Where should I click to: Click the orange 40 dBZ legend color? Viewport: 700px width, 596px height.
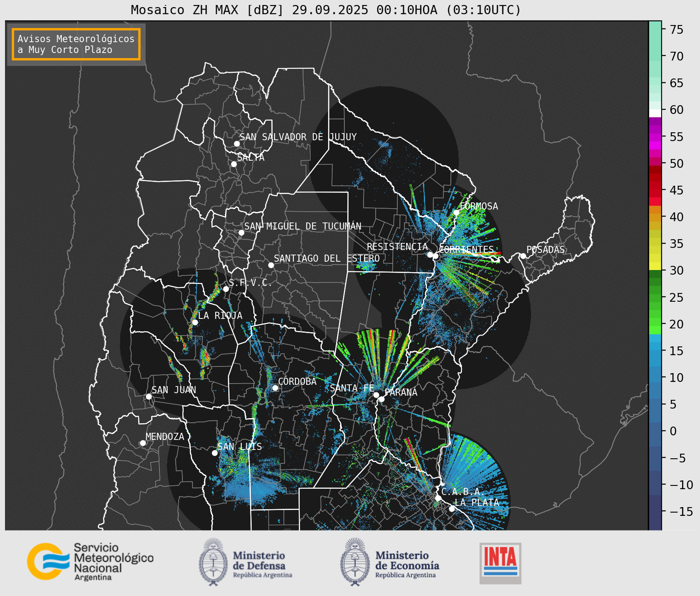pos(655,217)
